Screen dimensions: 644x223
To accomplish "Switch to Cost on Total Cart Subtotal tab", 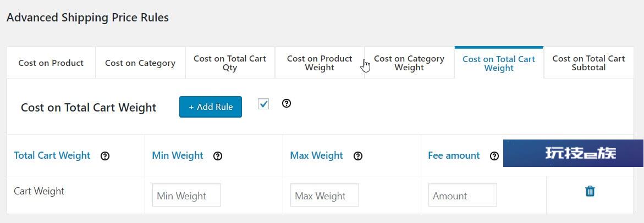I will pos(588,63).
